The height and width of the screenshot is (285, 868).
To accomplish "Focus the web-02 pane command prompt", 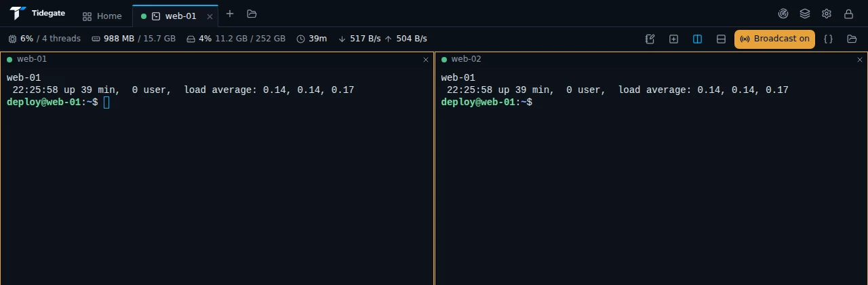I will [486, 102].
